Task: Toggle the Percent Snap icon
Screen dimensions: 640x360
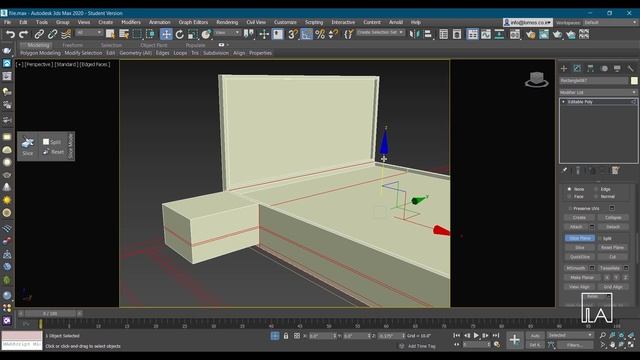Action: point(320,34)
